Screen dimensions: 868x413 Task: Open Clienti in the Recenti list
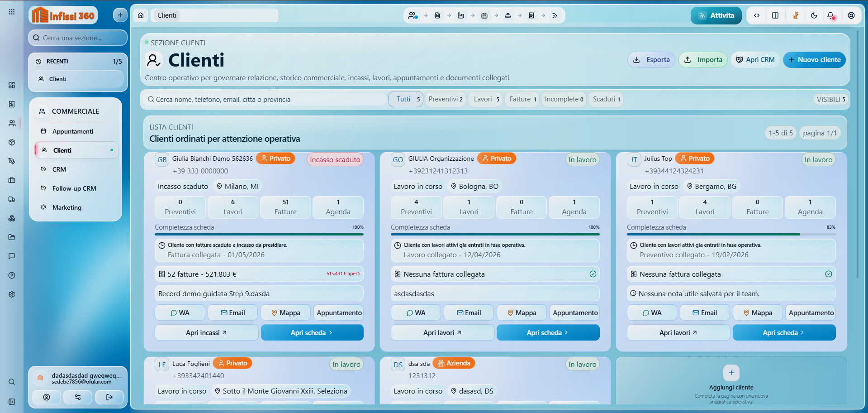[78, 79]
